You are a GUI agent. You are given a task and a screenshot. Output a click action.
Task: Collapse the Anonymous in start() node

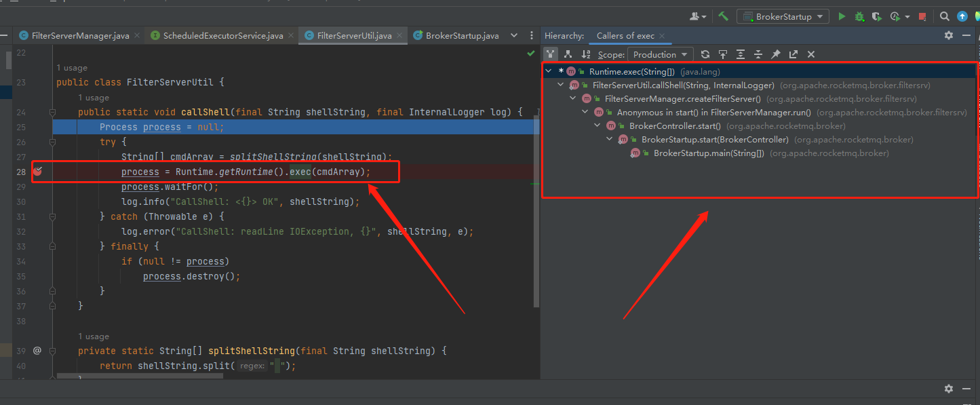pyautogui.click(x=585, y=112)
